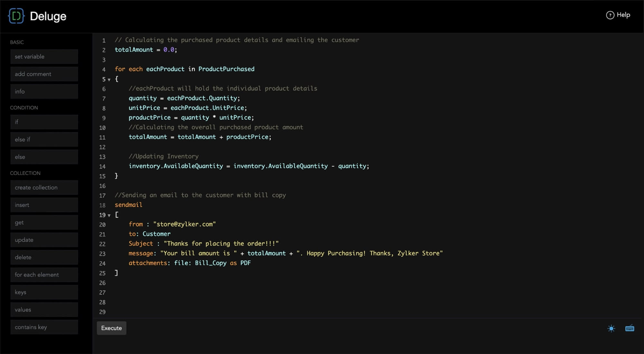Place cursor in empty line 27
This screenshot has width=644, height=354.
click(x=225, y=293)
